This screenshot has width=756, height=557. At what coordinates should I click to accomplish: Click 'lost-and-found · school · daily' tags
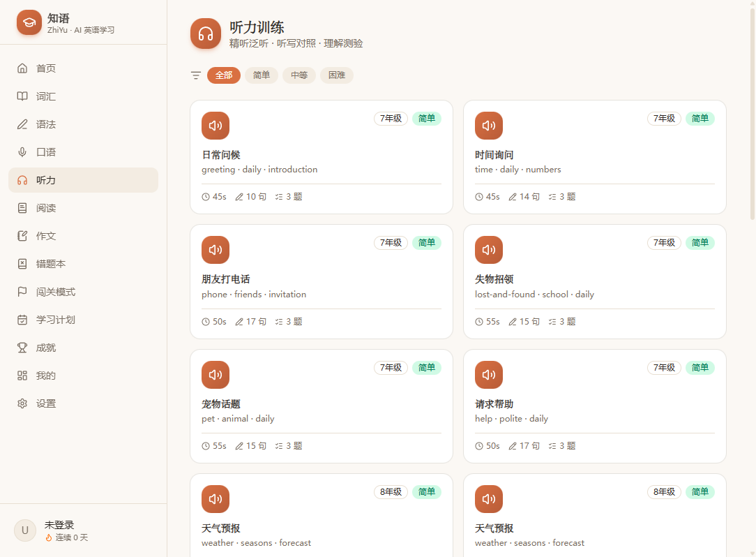534,295
